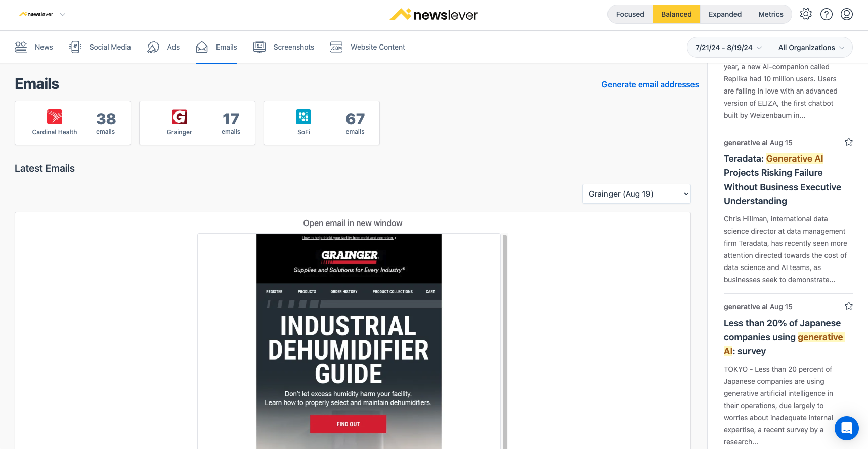The height and width of the screenshot is (449, 868).
Task: Click ORDER HISTORY in the Grainger email
Action: click(x=344, y=292)
